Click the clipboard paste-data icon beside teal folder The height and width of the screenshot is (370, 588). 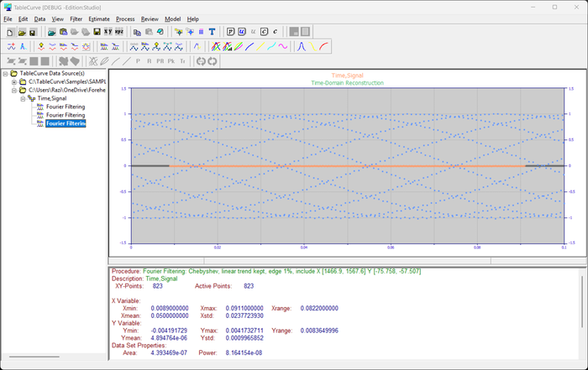pos(63,32)
